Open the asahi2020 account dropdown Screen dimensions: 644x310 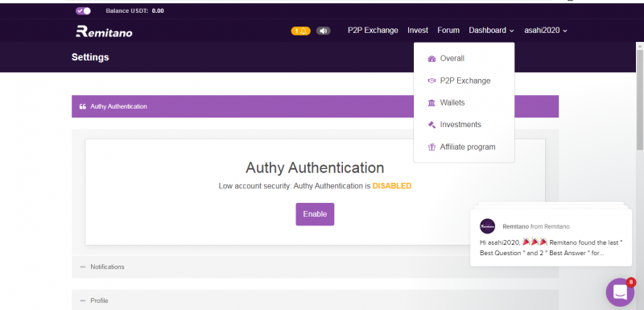(x=546, y=31)
